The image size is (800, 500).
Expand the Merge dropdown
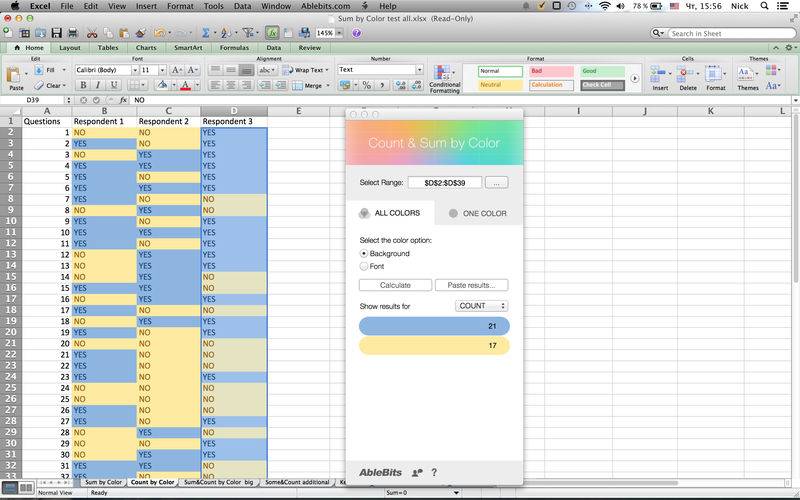tap(328, 85)
